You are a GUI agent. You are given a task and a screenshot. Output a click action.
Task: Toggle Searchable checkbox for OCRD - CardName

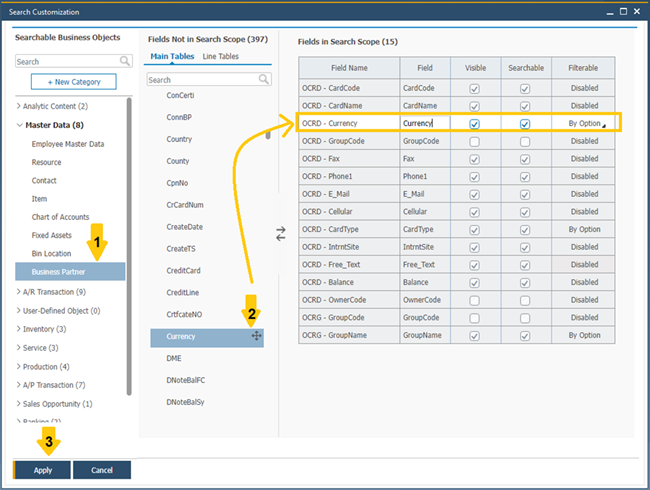525,107
